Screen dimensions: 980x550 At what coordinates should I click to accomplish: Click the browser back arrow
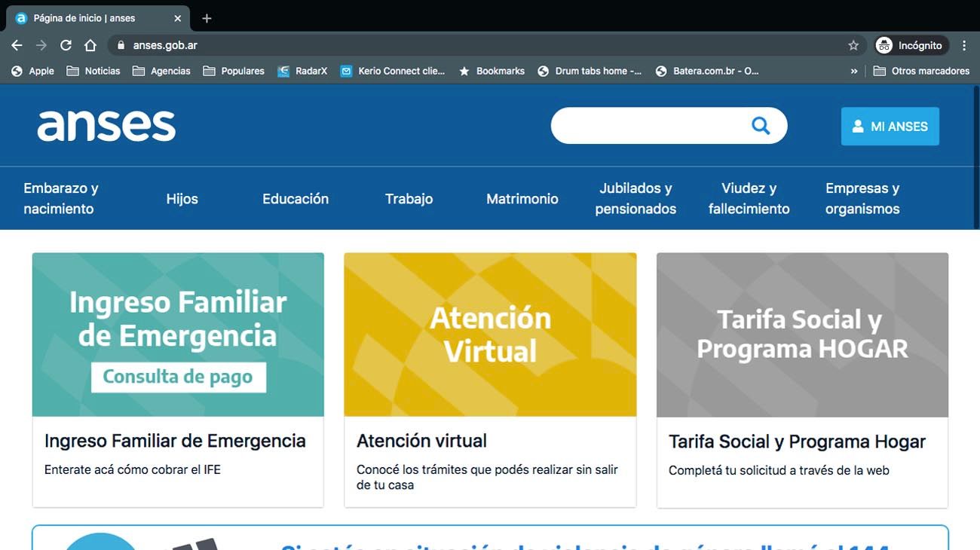[x=17, y=45]
